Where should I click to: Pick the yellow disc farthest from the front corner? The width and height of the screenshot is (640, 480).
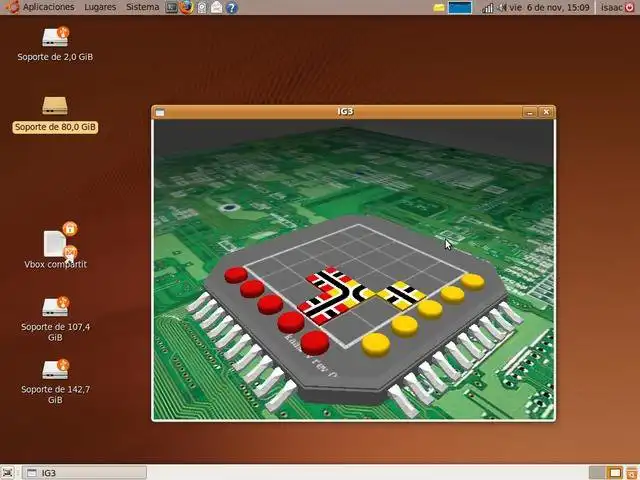click(x=473, y=281)
